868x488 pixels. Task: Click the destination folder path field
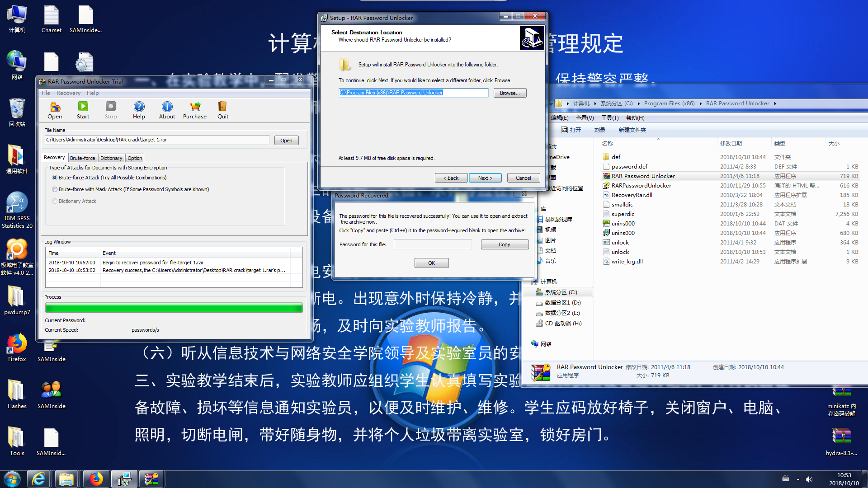tap(414, 93)
